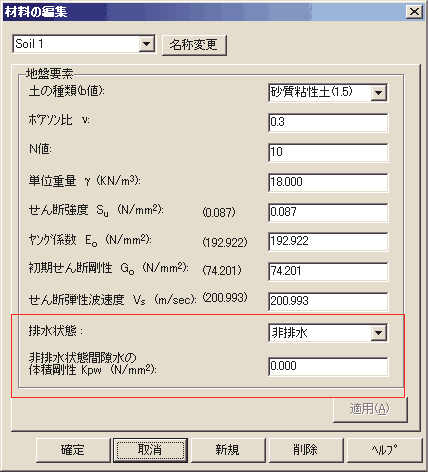Click the せん断強度 Su field showing 0.087
Screen dimensions: 428x473
(x=328, y=212)
